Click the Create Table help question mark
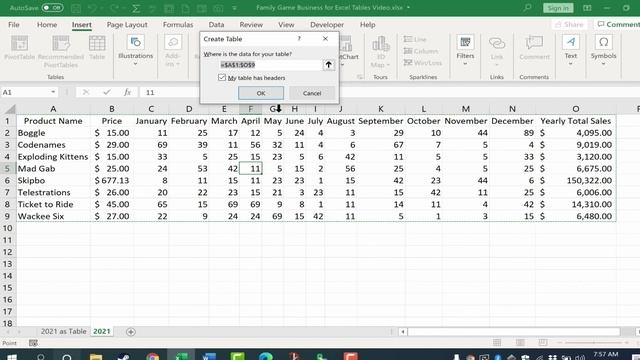This screenshot has width=640, height=360. pos(299,38)
